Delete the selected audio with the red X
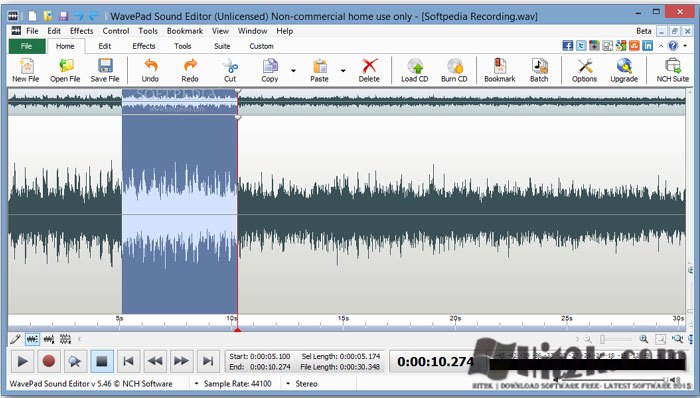The height and width of the screenshot is (398, 700). pos(369,70)
